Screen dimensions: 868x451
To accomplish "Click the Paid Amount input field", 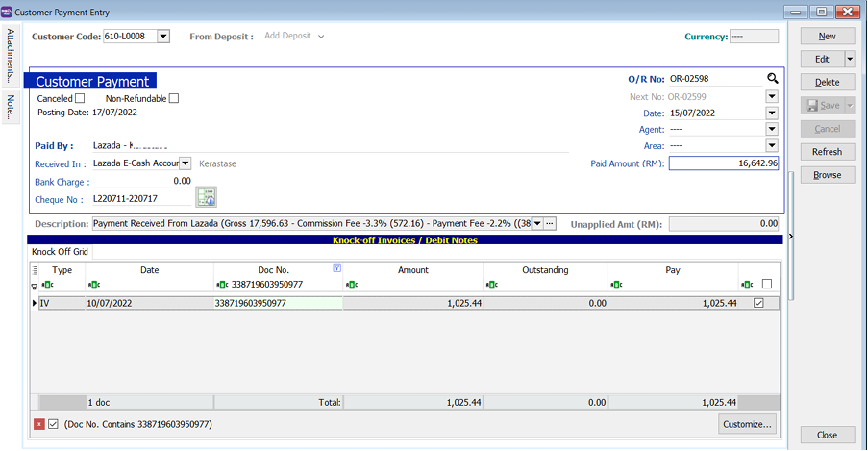I will click(724, 163).
